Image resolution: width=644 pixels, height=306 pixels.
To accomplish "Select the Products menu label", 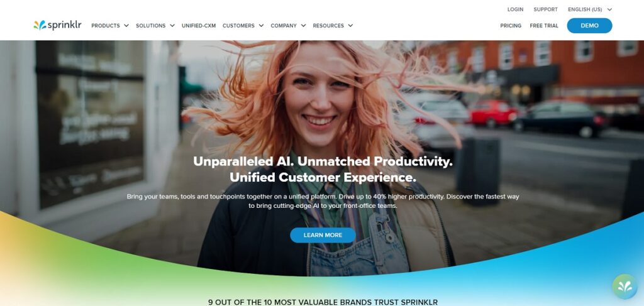I will pos(106,25).
